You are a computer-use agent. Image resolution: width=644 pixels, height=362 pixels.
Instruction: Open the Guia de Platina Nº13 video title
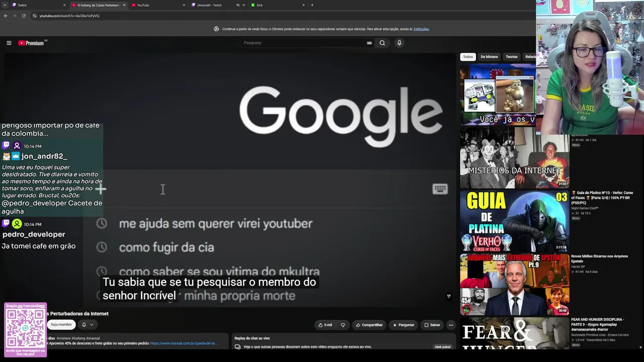(x=602, y=198)
